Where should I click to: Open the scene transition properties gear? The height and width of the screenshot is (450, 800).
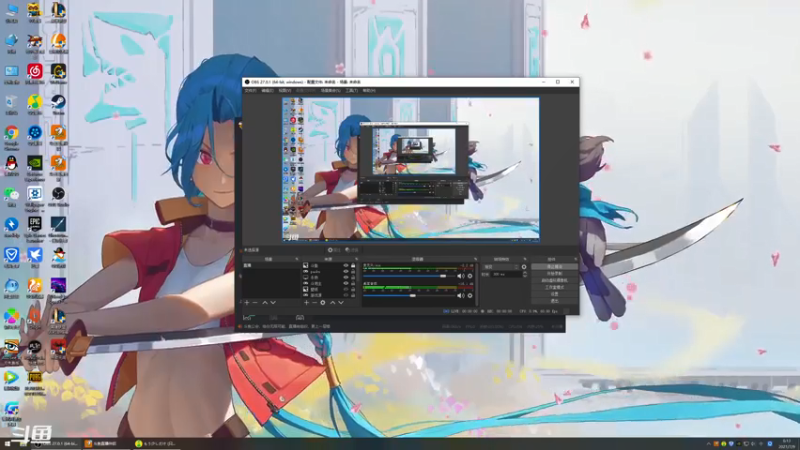pos(524,267)
